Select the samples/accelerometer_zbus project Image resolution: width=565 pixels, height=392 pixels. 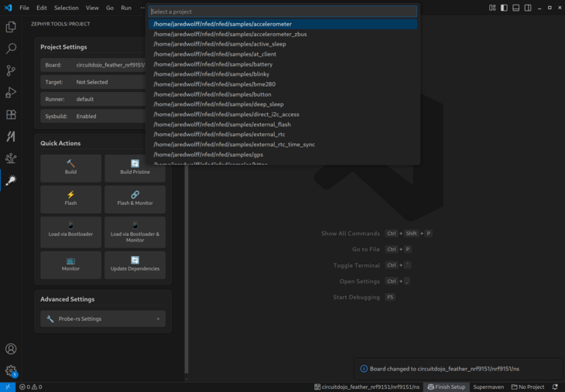[282, 34]
